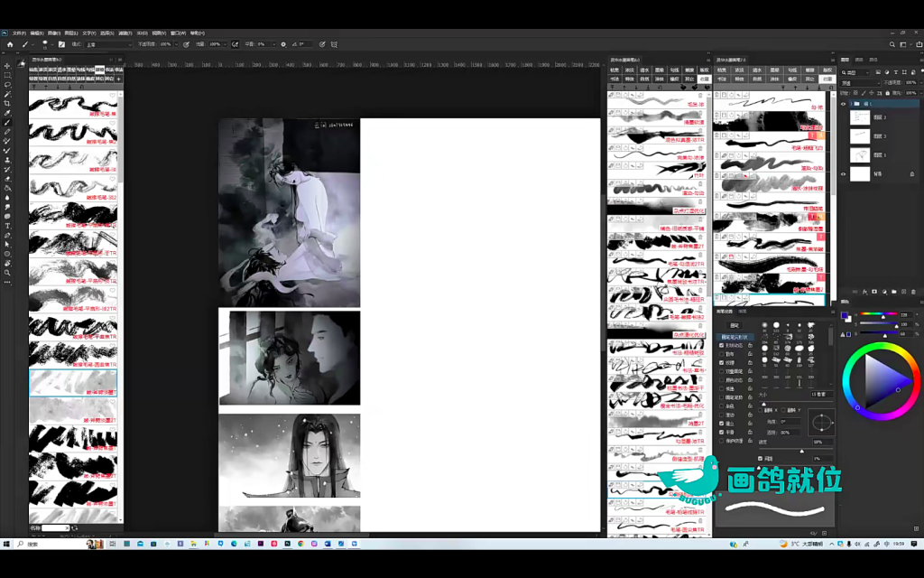Select the Zoom magnifier tool
This screenshot has width=924, height=578.
click(7, 272)
